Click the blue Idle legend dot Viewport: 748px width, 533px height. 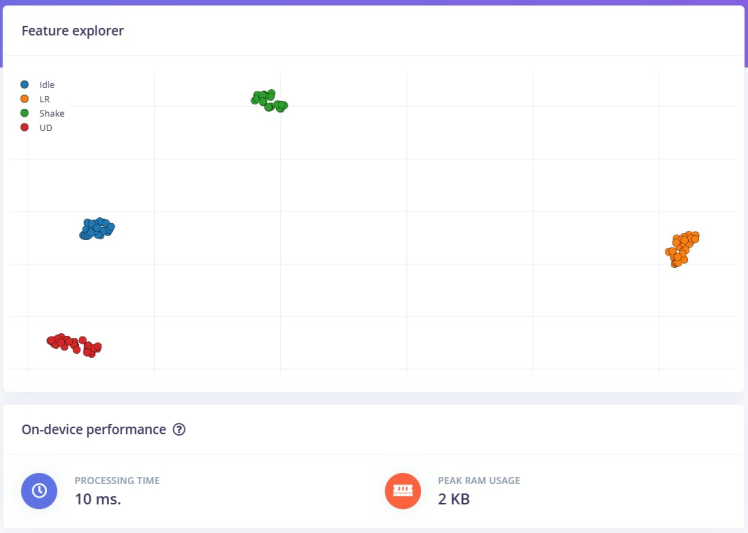24,84
